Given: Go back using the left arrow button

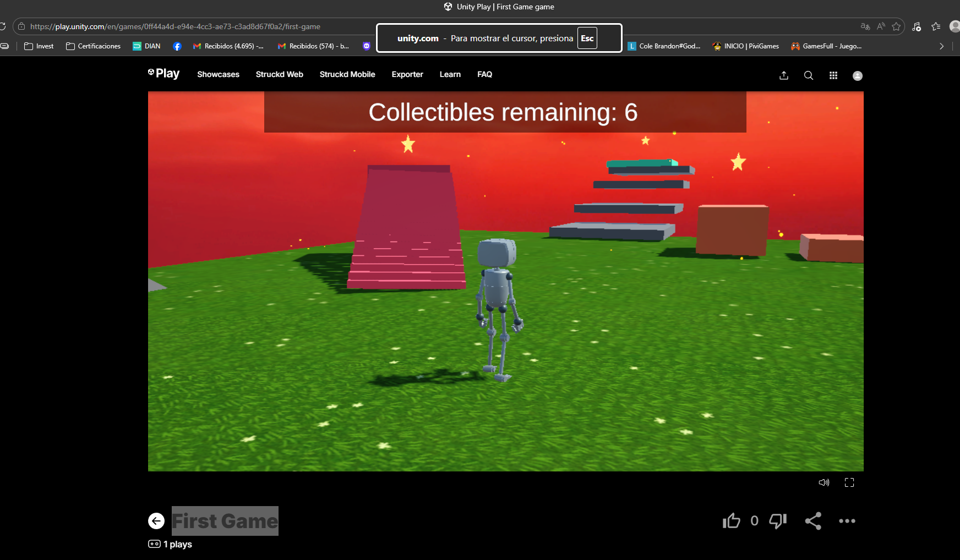Looking at the screenshot, I should tap(156, 521).
